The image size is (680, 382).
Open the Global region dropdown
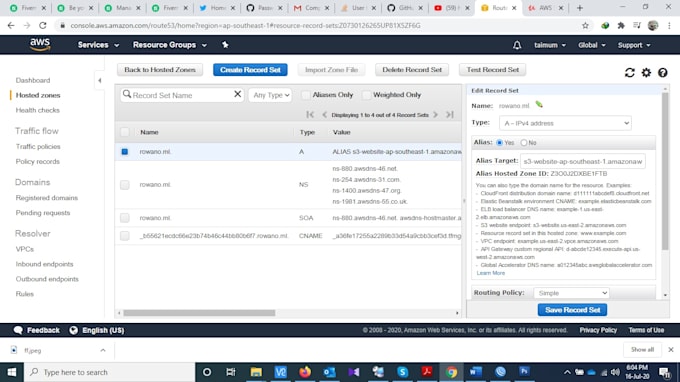tap(592, 45)
